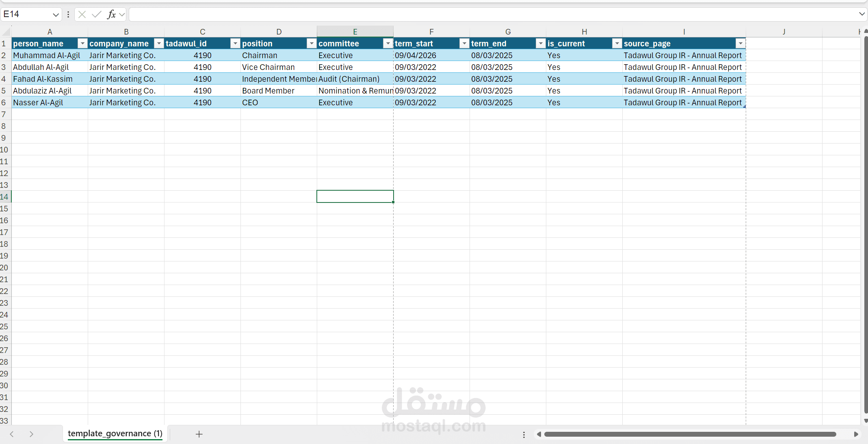The width and height of the screenshot is (868, 444).
Task: Click the Cancel X icon in formula bar
Action: pos(82,15)
